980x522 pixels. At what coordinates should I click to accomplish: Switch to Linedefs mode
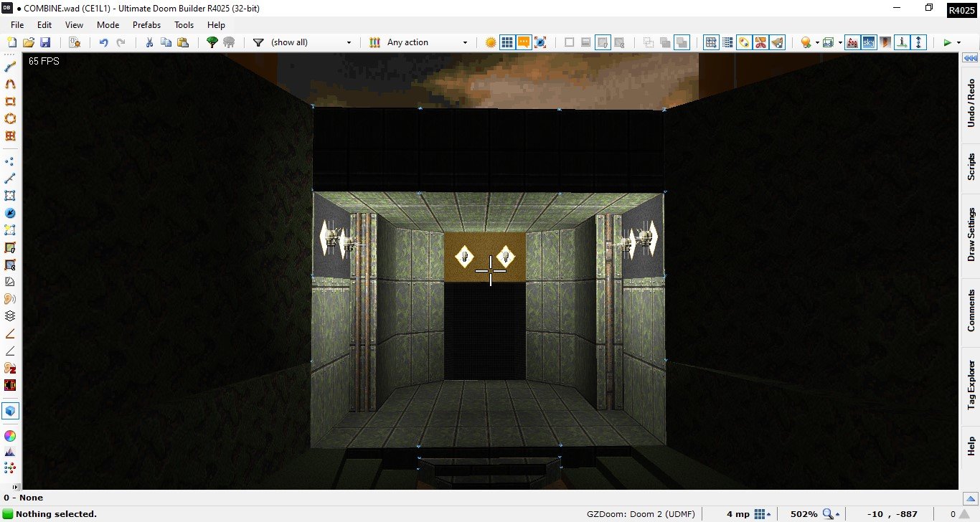pyautogui.click(x=10, y=179)
